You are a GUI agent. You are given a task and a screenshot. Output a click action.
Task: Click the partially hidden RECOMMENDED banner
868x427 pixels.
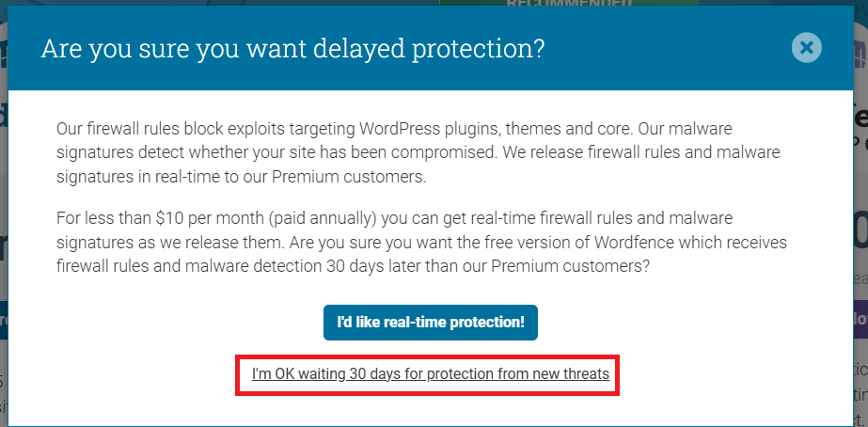point(569,4)
